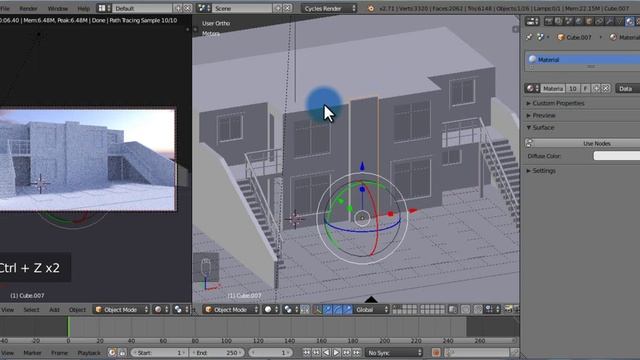
Task: Open the material browse sphere icon
Action: (532, 88)
